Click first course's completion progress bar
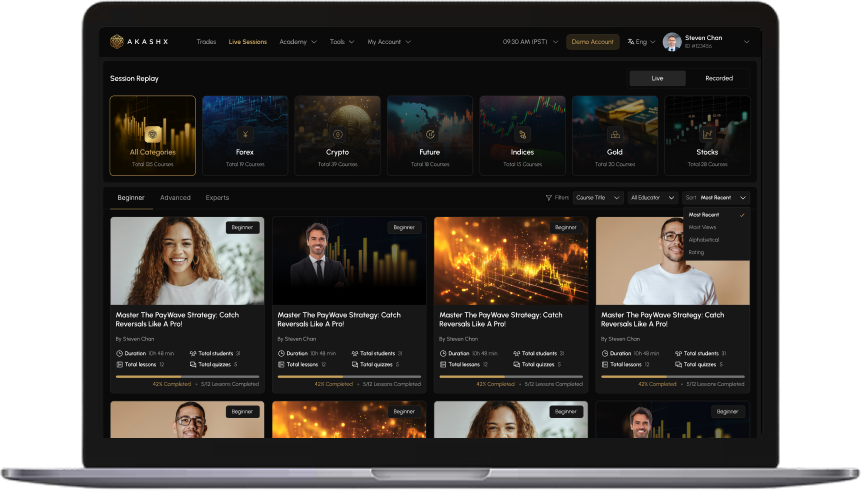Viewport: 862px width, 490px height. (187, 377)
